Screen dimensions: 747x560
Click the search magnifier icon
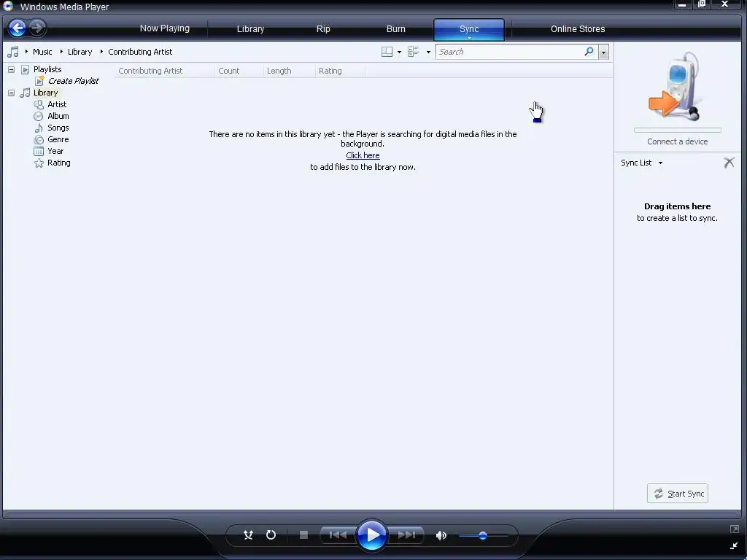[589, 52]
